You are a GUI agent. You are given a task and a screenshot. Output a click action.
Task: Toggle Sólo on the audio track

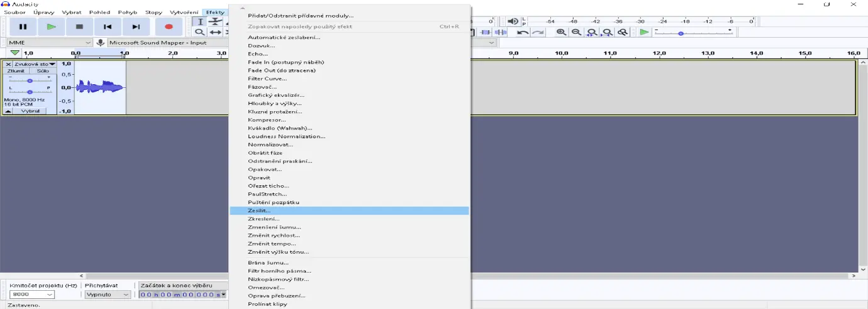[43, 71]
